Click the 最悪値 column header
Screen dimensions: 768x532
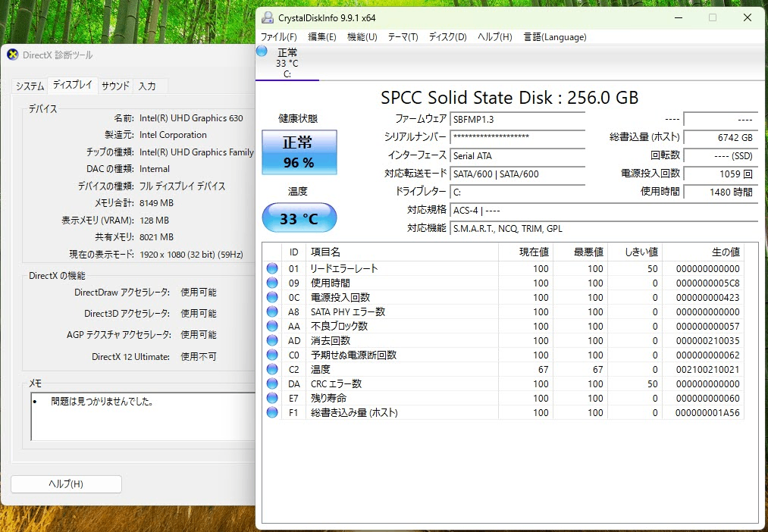pos(580,252)
